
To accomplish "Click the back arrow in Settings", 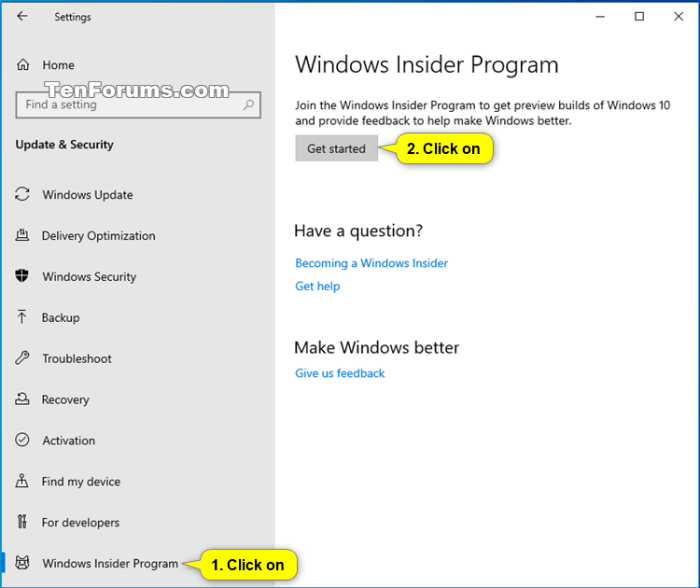I will point(22,17).
